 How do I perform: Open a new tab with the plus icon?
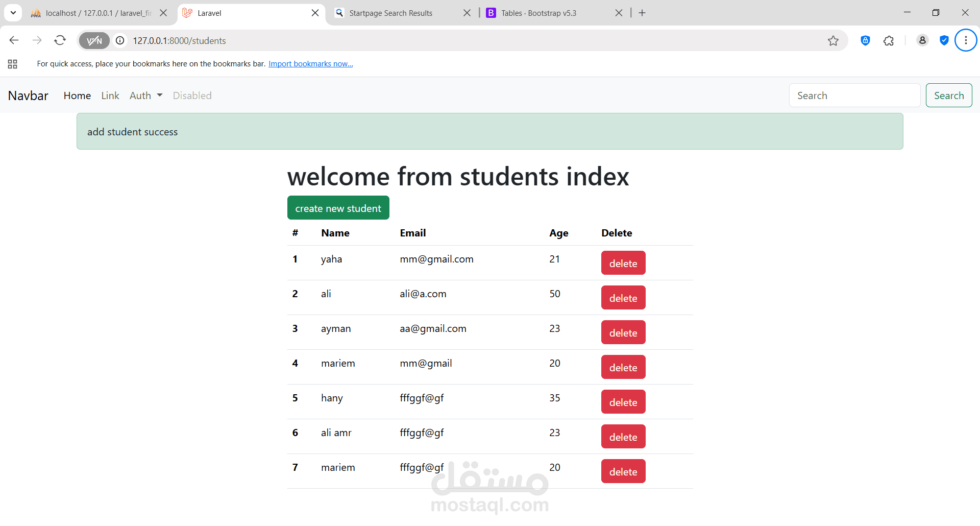[x=642, y=13]
